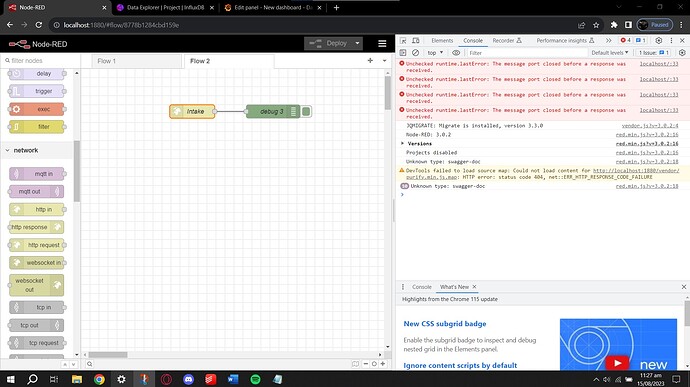Toggle the workspace navigator map icon
This screenshot has height=387, width=690.
click(x=356, y=364)
